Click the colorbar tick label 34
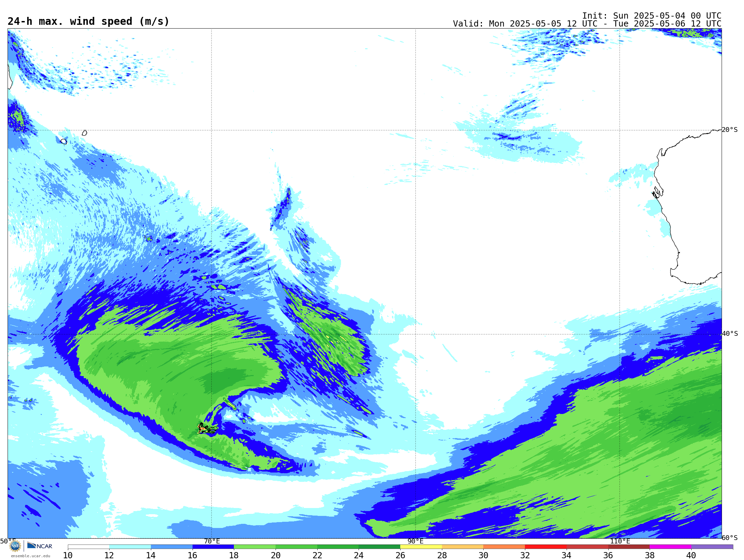744x560 pixels. (567, 555)
